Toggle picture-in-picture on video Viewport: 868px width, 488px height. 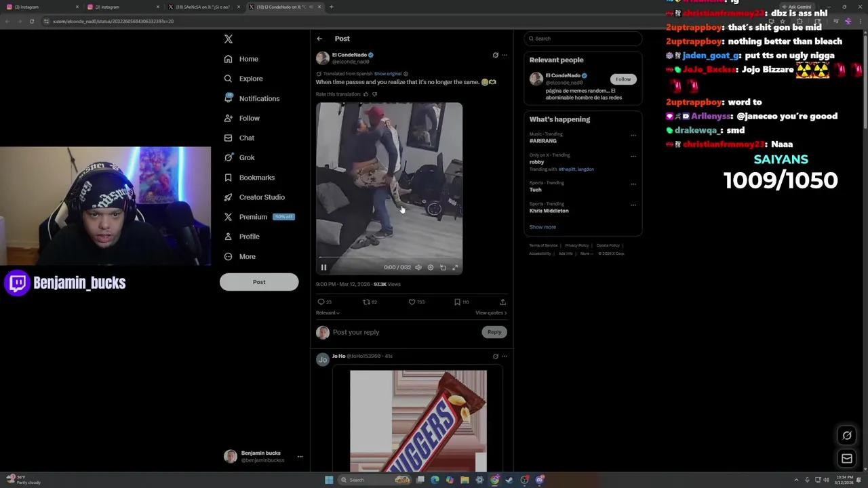click(x=443, y=268)
